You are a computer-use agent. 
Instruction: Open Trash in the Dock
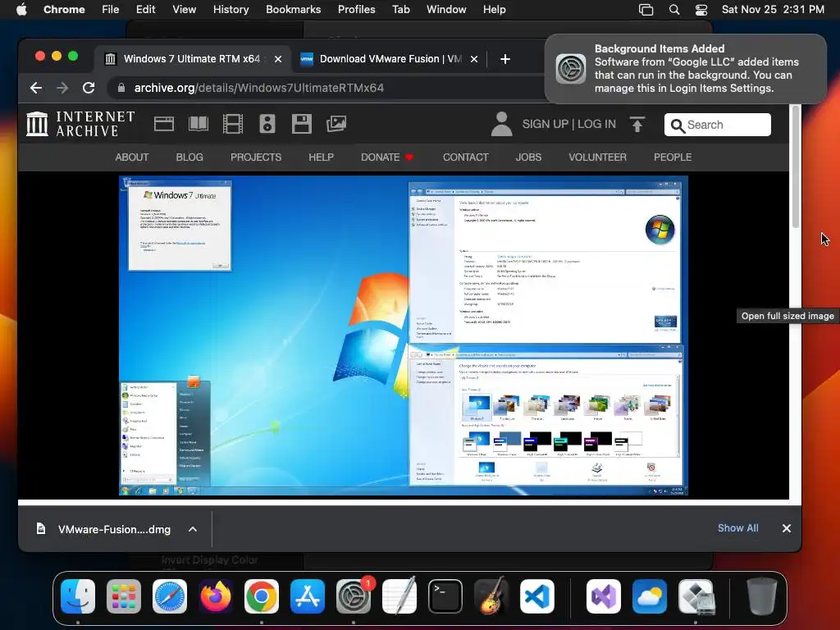(762, 596)
